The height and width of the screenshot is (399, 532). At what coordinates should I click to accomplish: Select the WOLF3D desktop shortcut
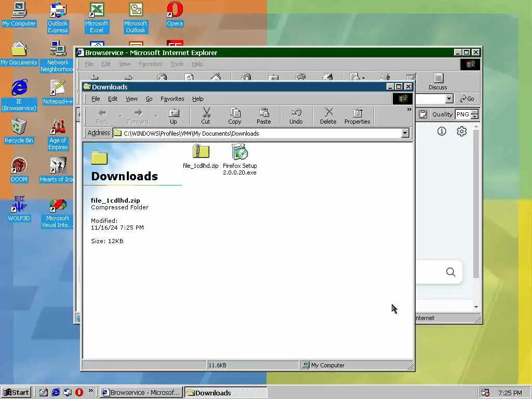coord(19,209)
